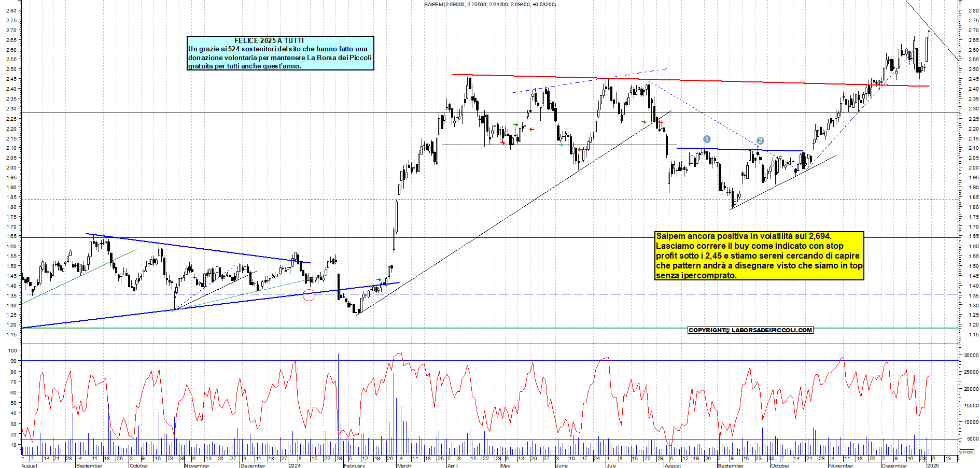Viewport: 980px width, 468px height.
Task: Click the 'May' month label
Action: [x=506, y=465]
